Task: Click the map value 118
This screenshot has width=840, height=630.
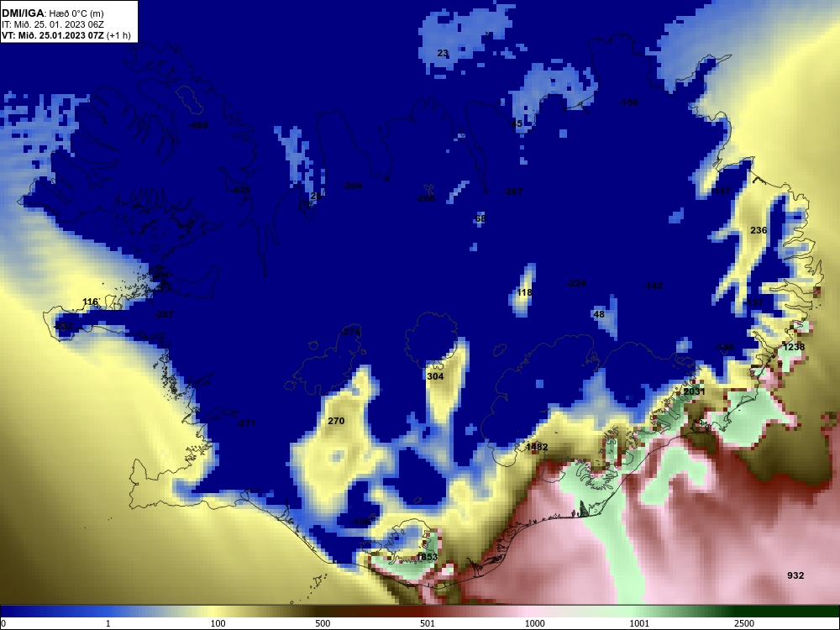Action: point(524,292)
